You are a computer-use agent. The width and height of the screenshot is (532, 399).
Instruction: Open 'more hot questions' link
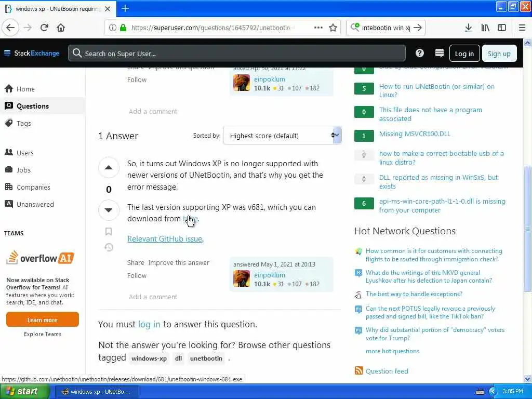point(392,351)
